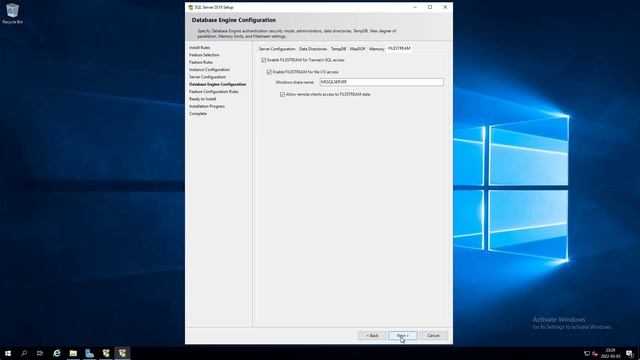Click Install Rules step in sidebar
The height and width of the screenshot is (360, 640).
(200, 48)
